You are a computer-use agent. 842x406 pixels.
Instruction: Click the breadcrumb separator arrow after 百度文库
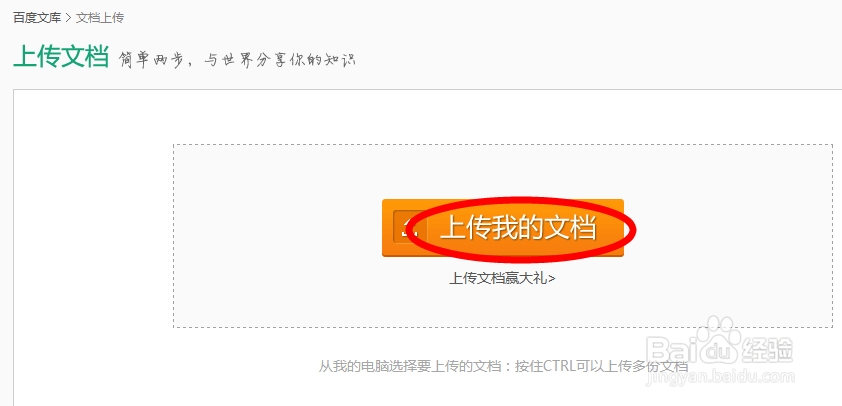click(69, 18)
